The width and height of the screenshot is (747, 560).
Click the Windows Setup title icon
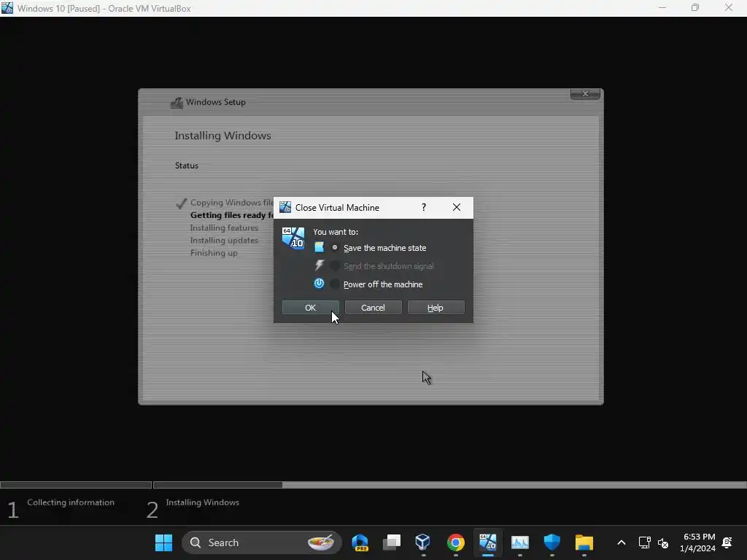177,102
